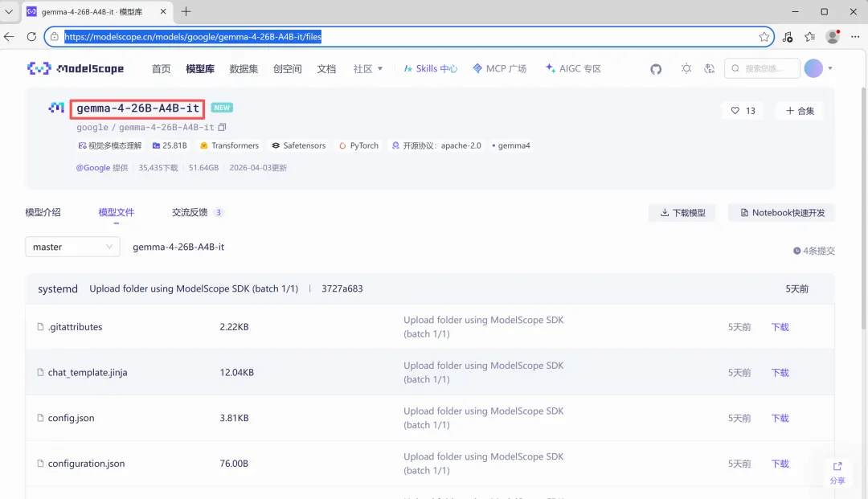Switch to 模型介绍 tab
Viewport: 868px width, 499px height.
(x=43, y=212)
